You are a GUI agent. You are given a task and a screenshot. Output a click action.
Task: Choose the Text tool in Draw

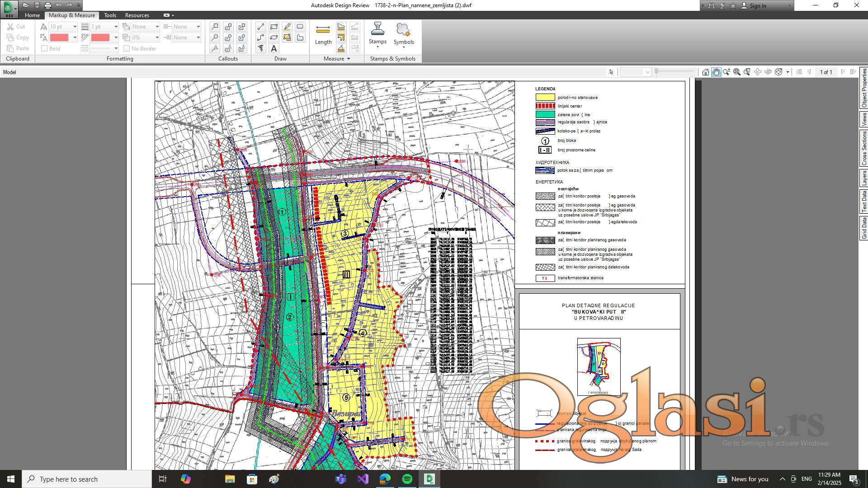coord(274,48)
